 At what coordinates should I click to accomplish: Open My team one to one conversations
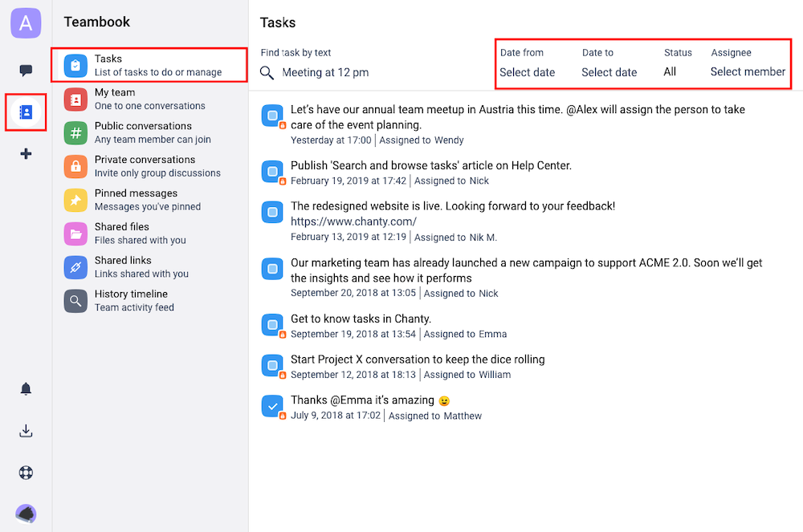click(x=149, y=99)
